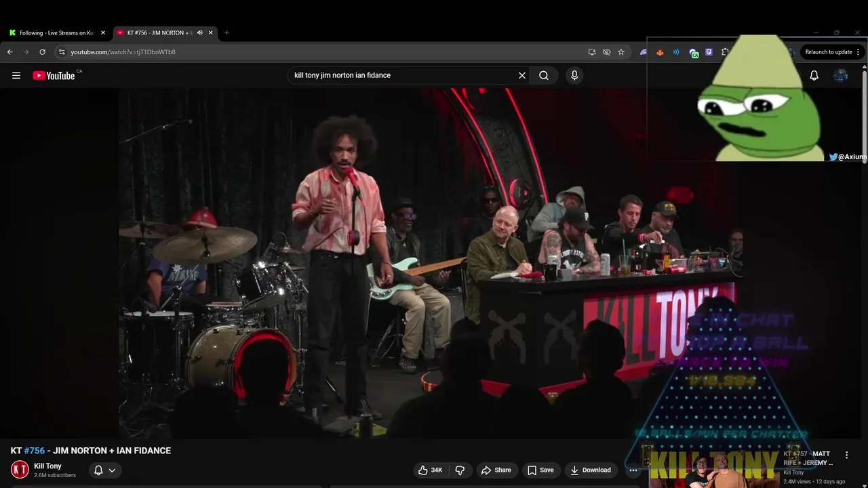Open the YouTube account avatar menu
868x488 pixels.
coord(841,75)
